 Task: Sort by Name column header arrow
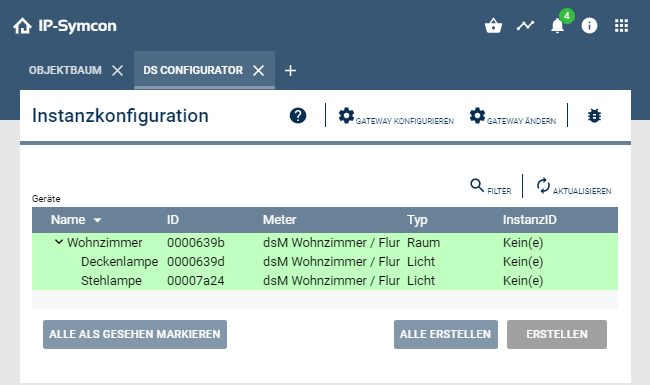(97, 220)
